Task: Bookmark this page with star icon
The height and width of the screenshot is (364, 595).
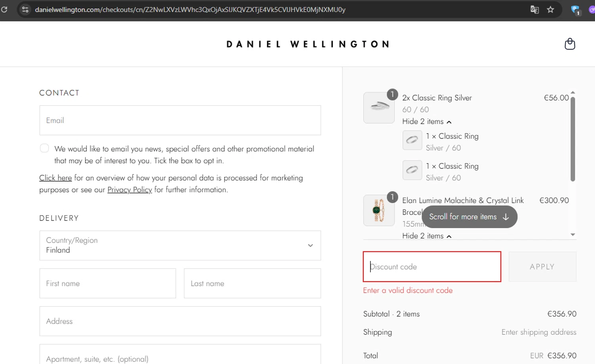Action: 551,10
